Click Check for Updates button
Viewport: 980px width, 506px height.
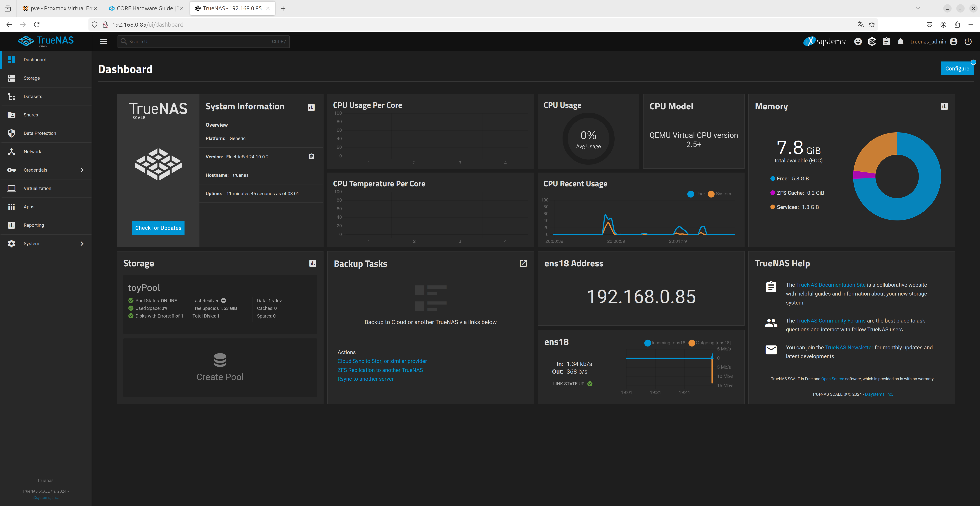point(158,228)
